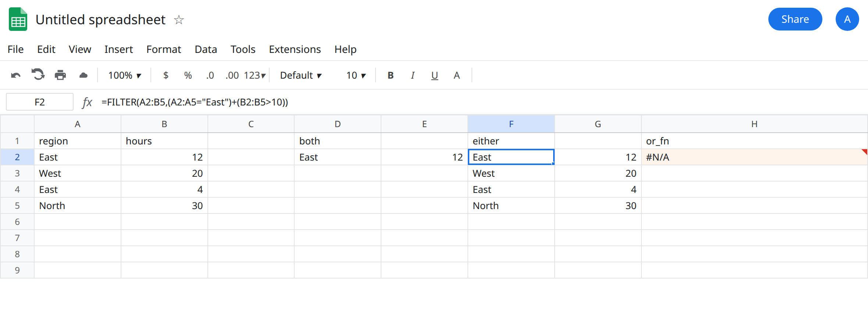
Task: Select cell containing 'or_fn'
Action: (754, 141)
